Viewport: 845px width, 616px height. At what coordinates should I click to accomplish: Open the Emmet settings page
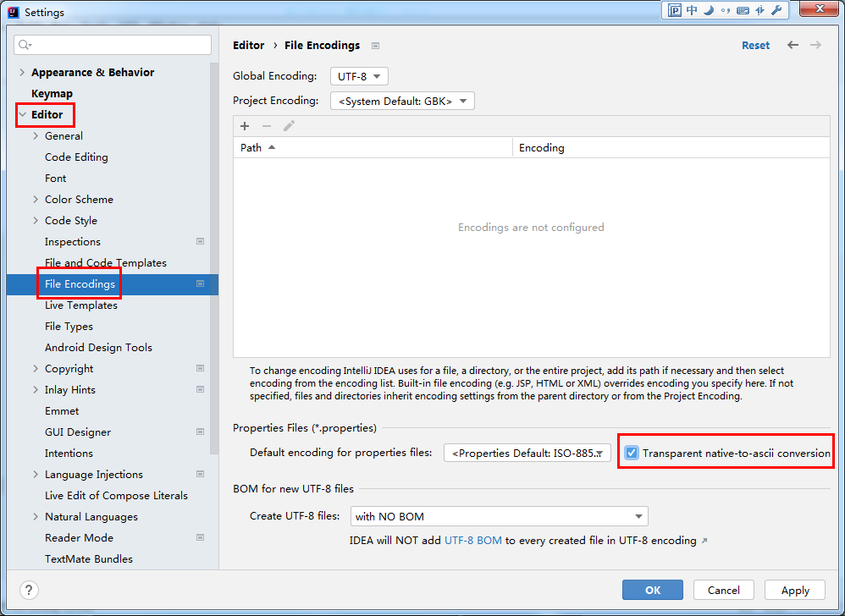[x=62, y=411]
